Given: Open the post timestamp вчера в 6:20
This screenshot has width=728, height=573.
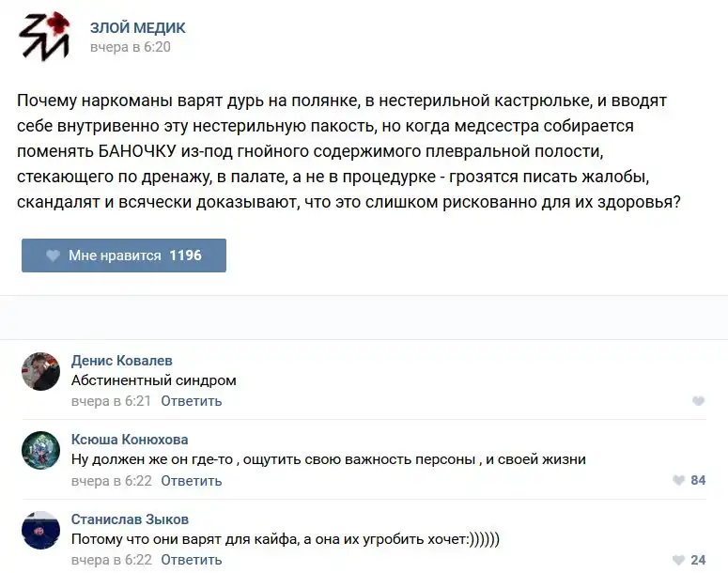Looking at the screenshot, I should click(131, 47).
